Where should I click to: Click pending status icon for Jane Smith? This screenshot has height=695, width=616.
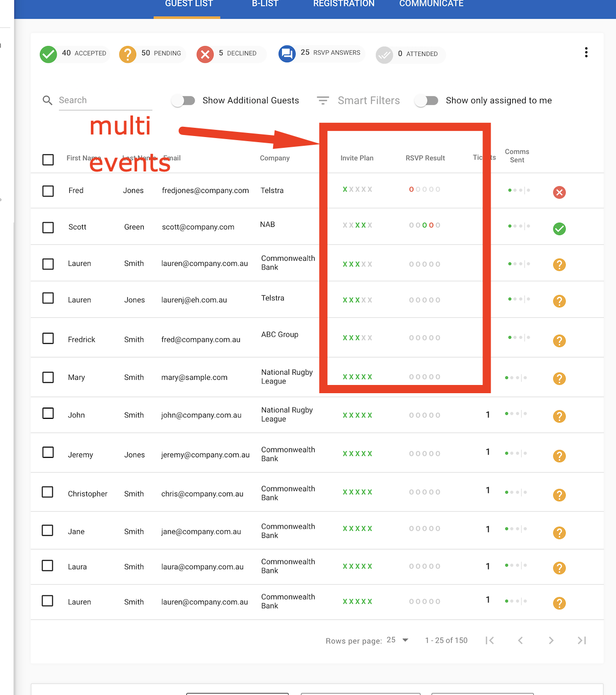(560, 533)
